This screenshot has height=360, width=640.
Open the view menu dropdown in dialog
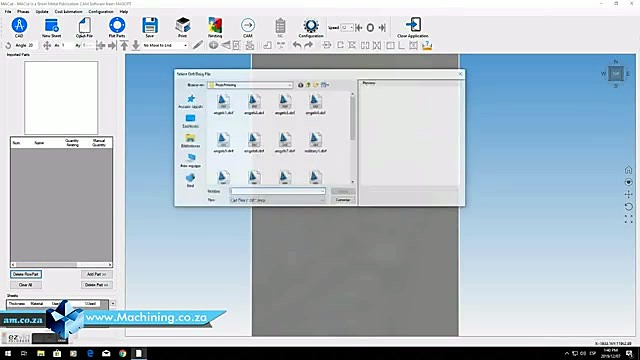click(325, 85)
